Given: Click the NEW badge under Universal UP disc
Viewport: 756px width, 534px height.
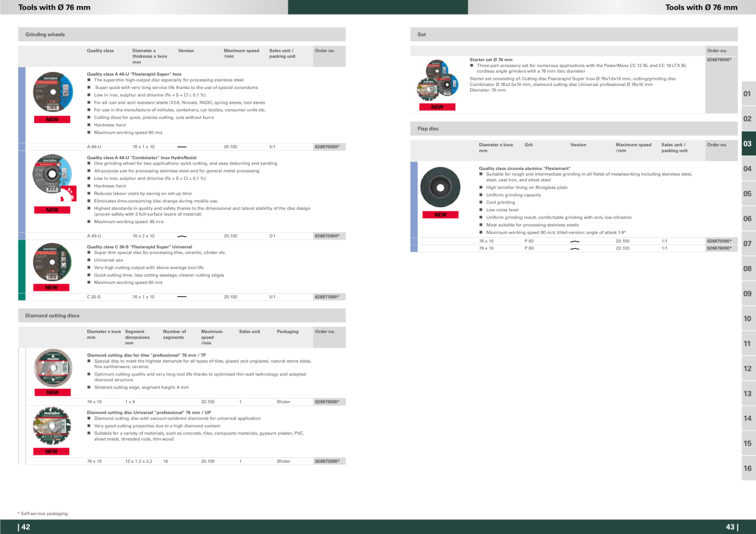Looking at the screenshot, I should 52,452.
